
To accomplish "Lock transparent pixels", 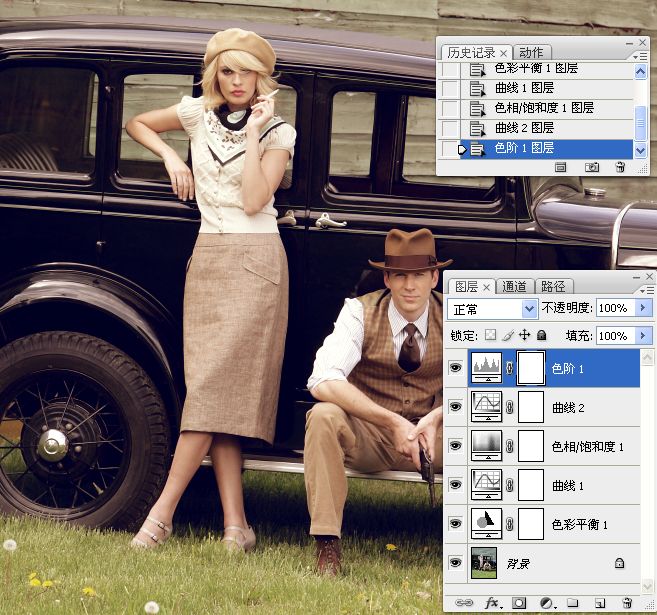I will tap(490, 335).
